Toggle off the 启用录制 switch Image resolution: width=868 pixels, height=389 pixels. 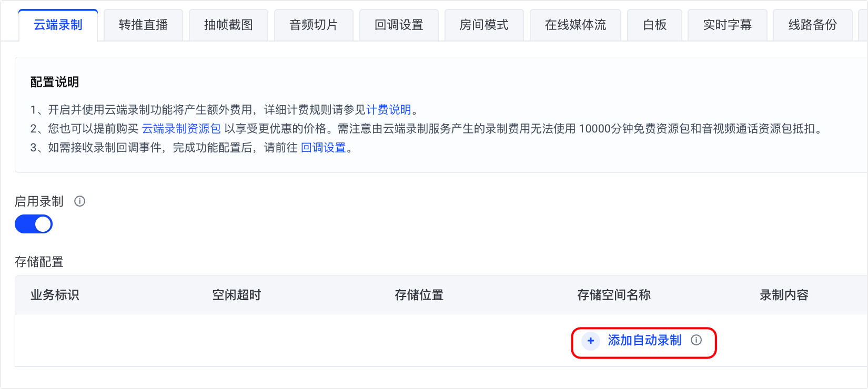[34, 224]
